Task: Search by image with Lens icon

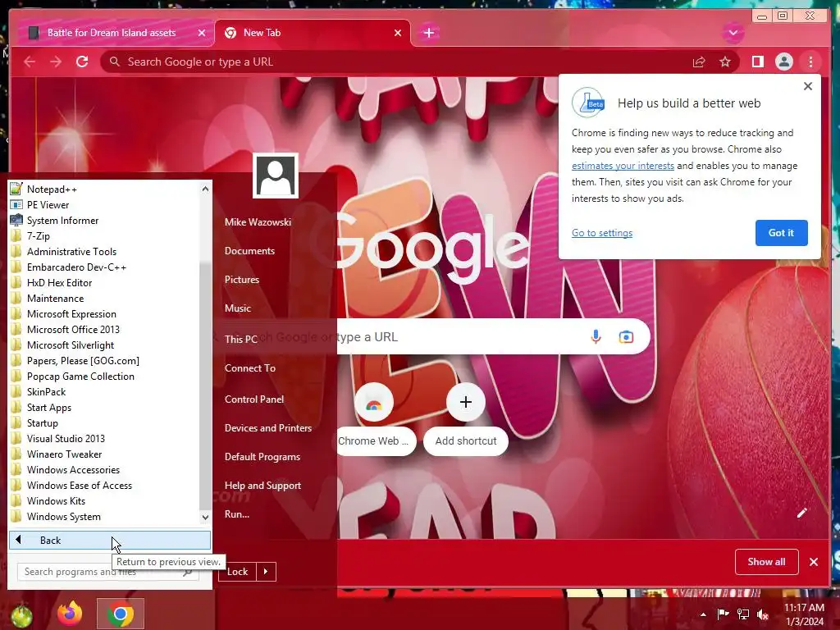Action: 626,336
